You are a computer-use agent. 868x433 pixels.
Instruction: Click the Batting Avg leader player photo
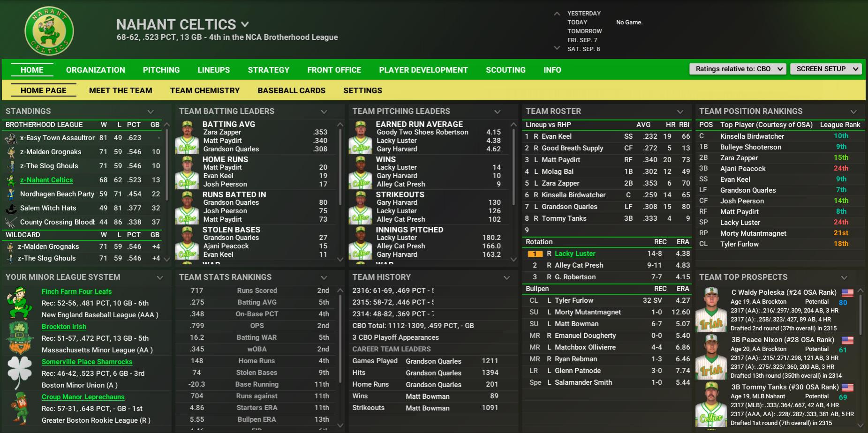(187, 137)
